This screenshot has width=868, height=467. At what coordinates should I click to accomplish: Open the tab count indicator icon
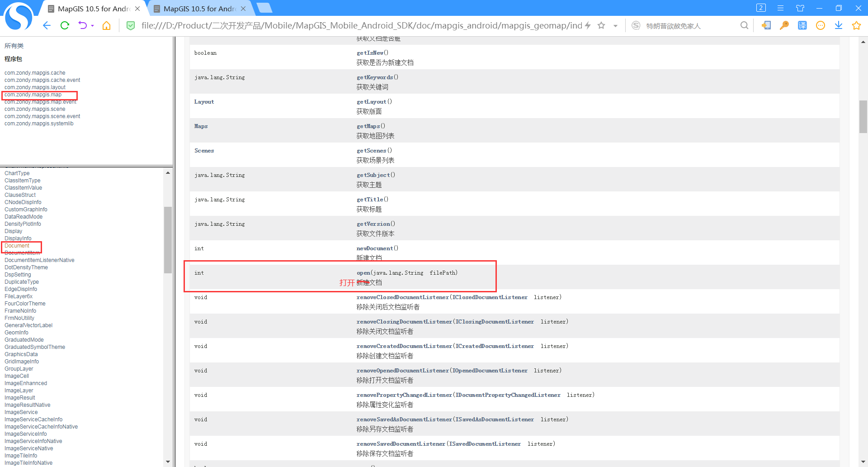click(761, 8)
